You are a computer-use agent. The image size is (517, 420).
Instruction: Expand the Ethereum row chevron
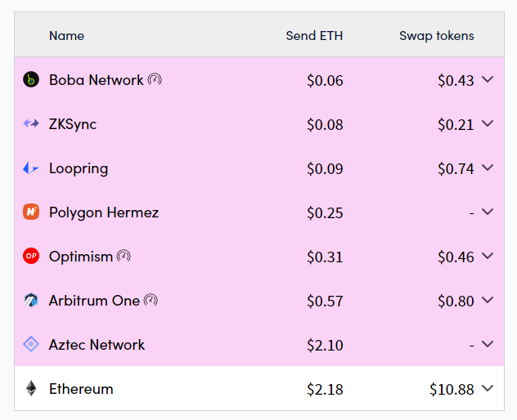488,388
